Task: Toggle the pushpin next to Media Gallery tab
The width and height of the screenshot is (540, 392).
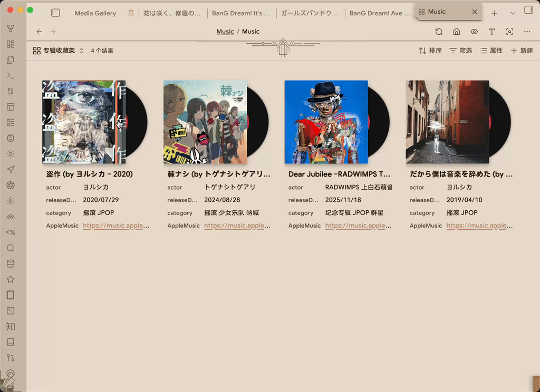Action: (130, 13)
